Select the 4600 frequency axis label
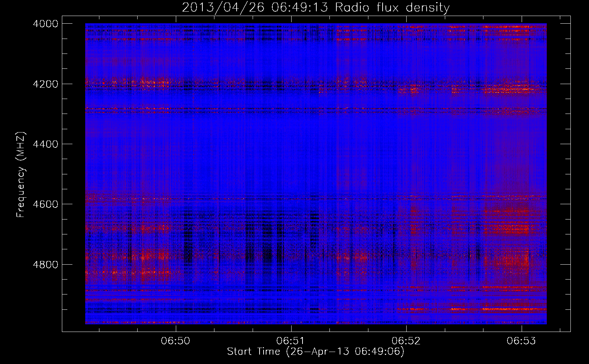This screenshot has height=364, width=589. tap(46, 204)
